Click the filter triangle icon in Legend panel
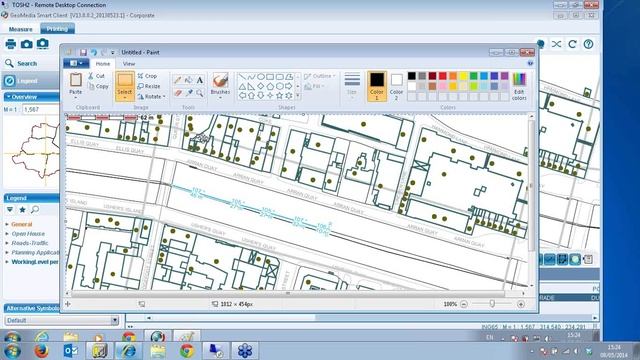Image resolution: width=640 pixels, height=360 pixels. (10, 209)
